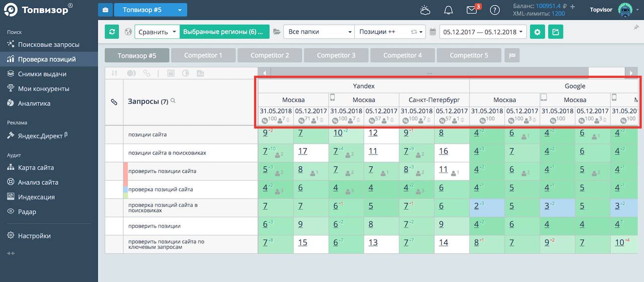Screen dimensions: 644x282
Task: Open Настройки in sidebar
Action: [x=49, y=236]
